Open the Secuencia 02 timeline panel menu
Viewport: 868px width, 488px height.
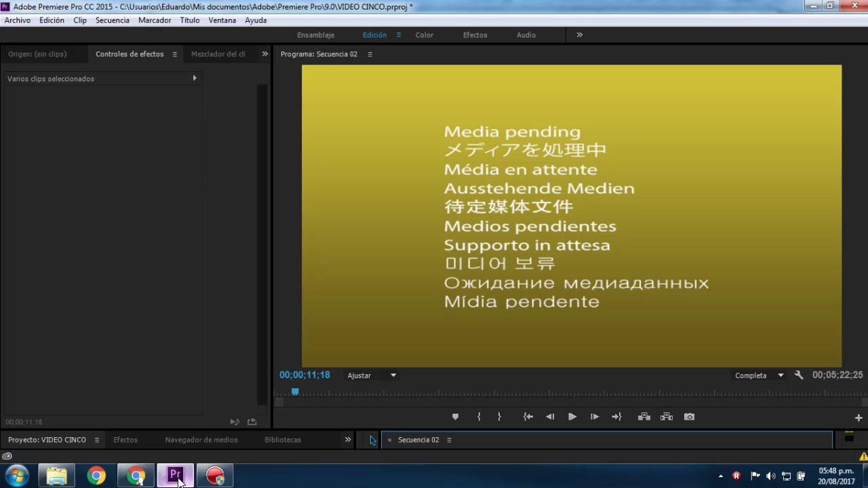(449, 440)
